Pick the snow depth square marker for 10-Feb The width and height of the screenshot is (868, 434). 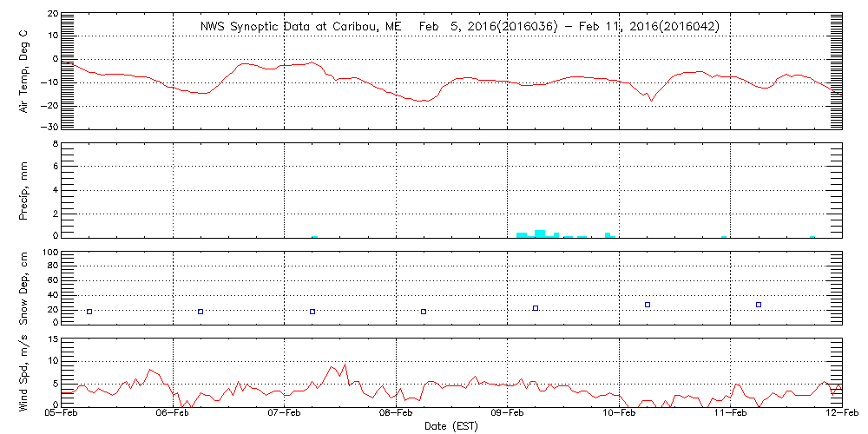tap(648, 305)
